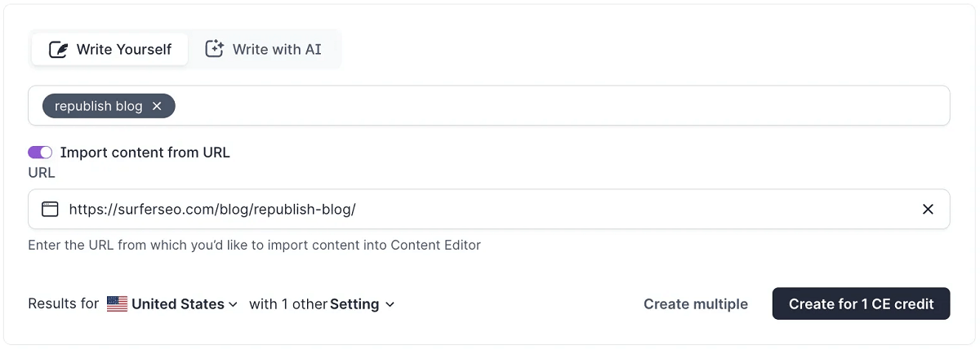
Task: Click the browser window icon in the URL field
Action: click(x=50, y=210)
